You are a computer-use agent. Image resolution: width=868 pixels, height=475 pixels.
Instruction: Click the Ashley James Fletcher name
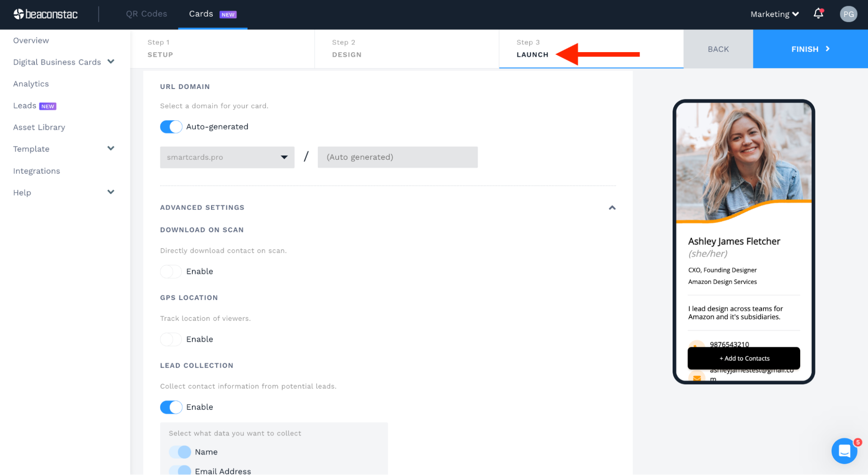pos(734,241)
